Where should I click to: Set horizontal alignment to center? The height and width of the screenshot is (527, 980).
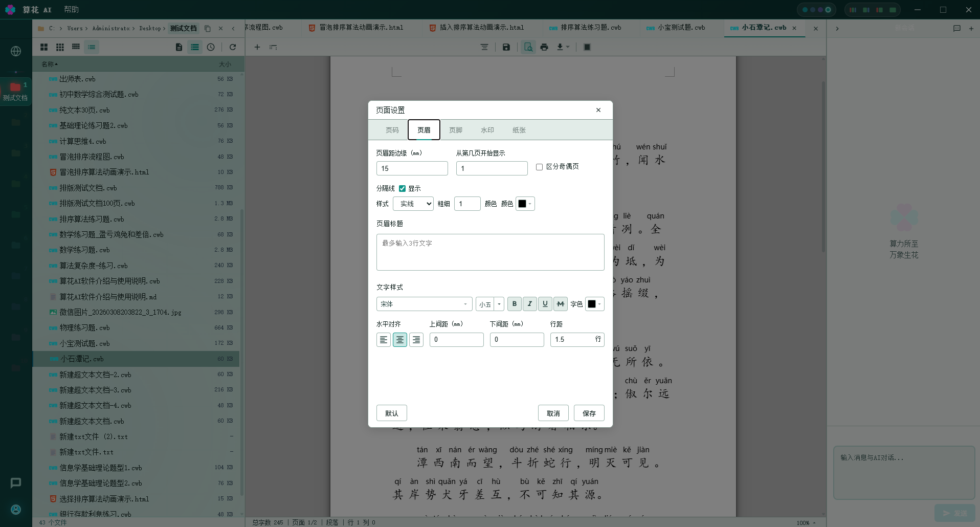coord(400,340)
